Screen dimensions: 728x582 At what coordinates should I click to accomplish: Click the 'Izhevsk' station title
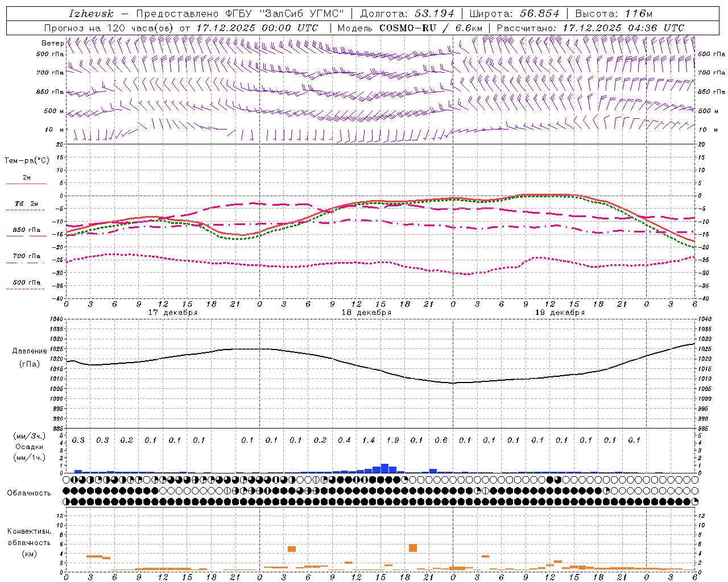91,14
